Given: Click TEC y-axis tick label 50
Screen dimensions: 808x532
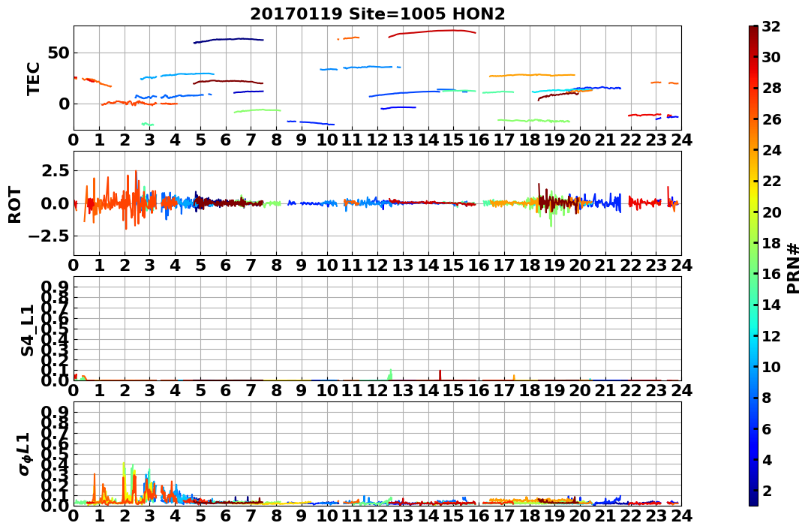Looking at the screenshot, I should tap(59, 53).
